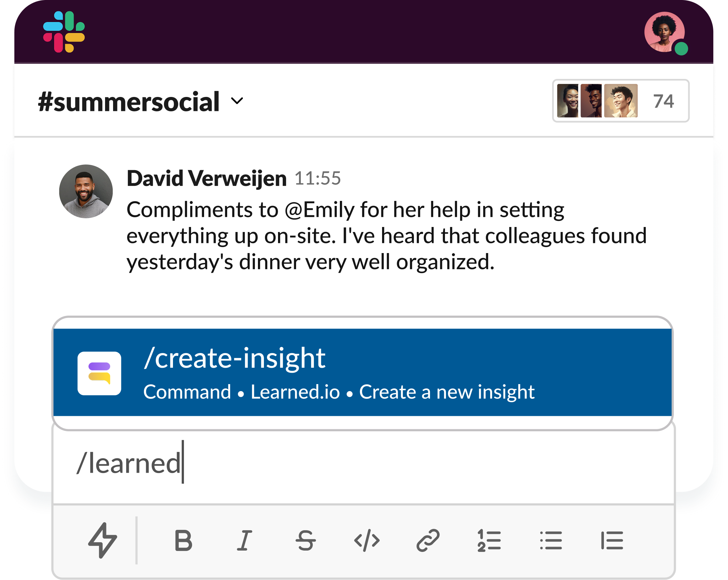View the 74 channel members
Image resolution: width=728 pixels, height=580 pixels.
[x=621, y=101]
